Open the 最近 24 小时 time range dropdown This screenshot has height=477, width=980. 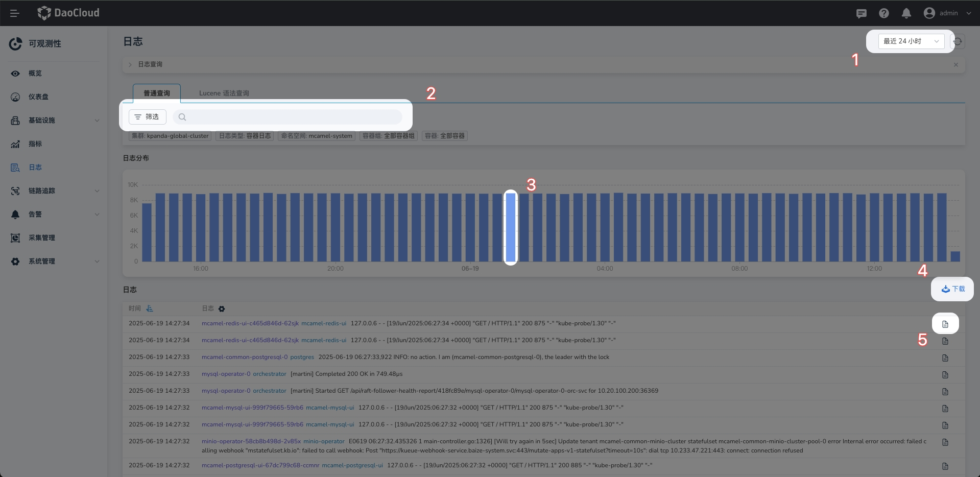(911, 41)
